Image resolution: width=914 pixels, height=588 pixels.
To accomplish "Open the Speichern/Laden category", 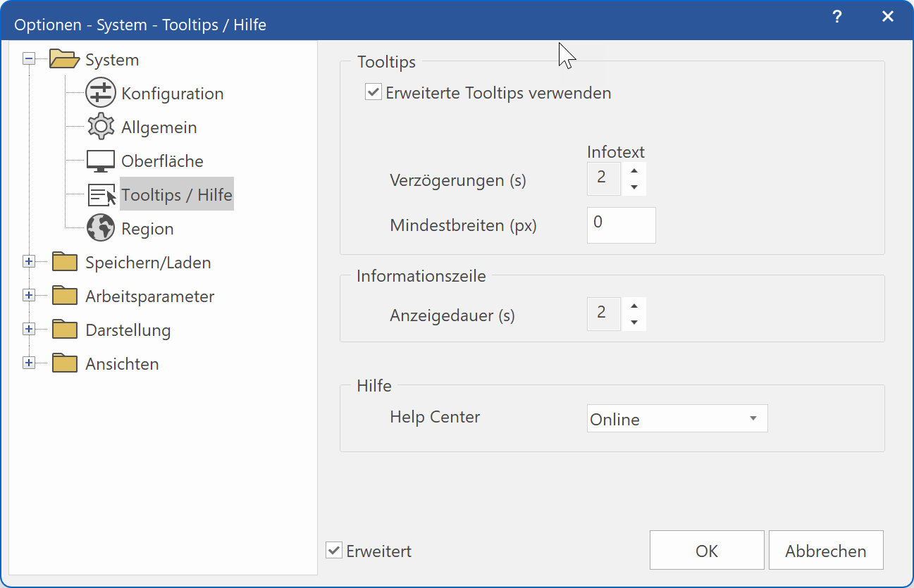I will click(x=147, y=261).
